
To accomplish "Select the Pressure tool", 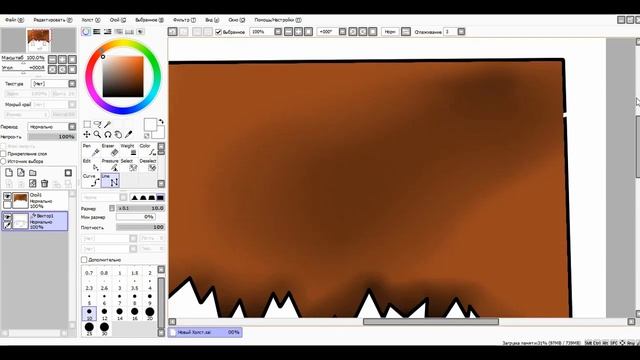I will (x=109, y=165).
